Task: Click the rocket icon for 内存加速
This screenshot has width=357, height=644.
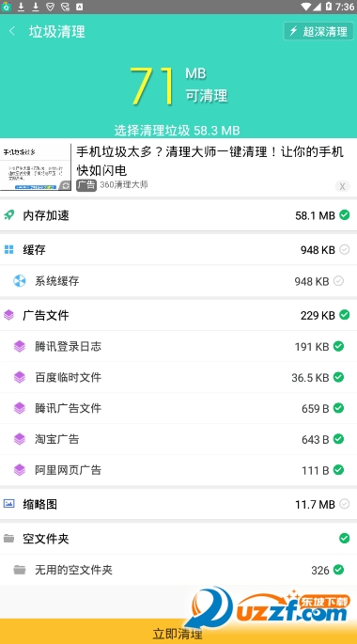Action: 9,214
